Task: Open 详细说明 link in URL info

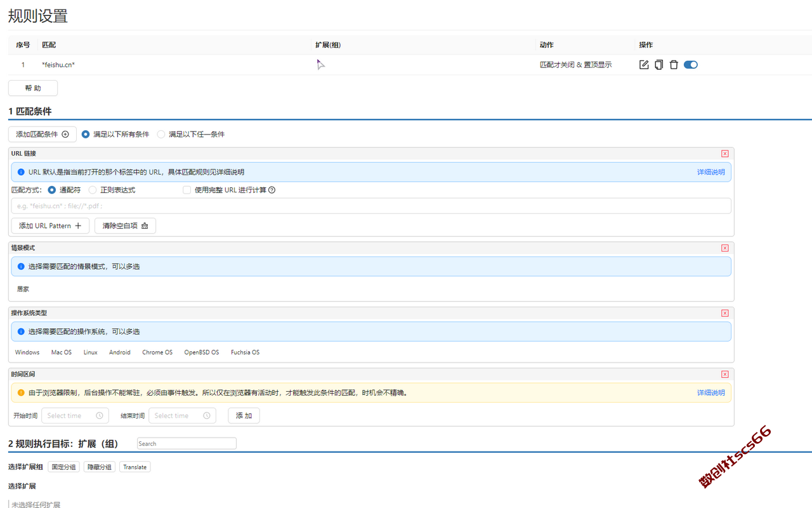Action: pyautogui.click(x=710, y=172)
